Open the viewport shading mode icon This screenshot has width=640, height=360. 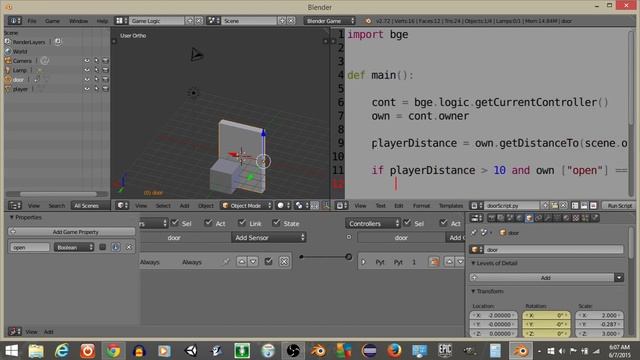coord(283,205)
